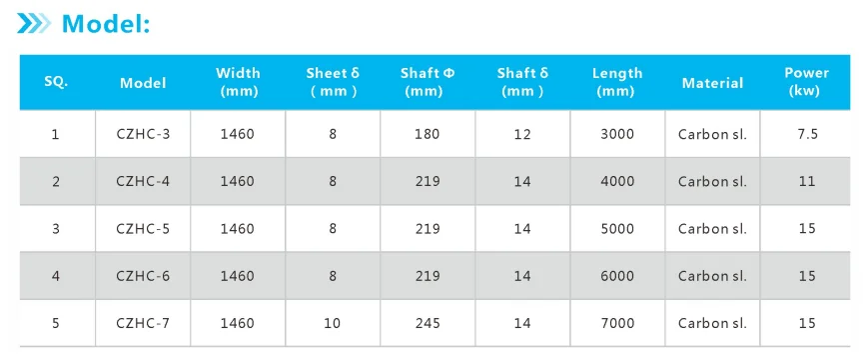Select the 'SQ.' column header
This screenshot has height=361, width=868.
[x=56, y=82]
